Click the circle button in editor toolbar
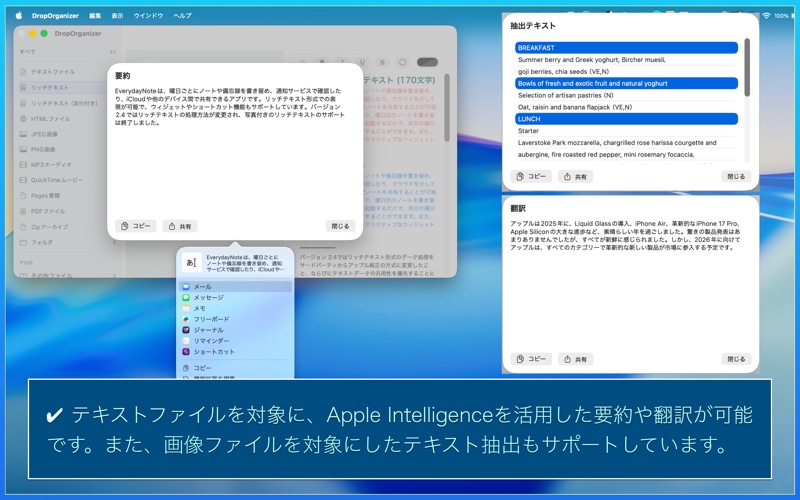 tap(403, 62)
